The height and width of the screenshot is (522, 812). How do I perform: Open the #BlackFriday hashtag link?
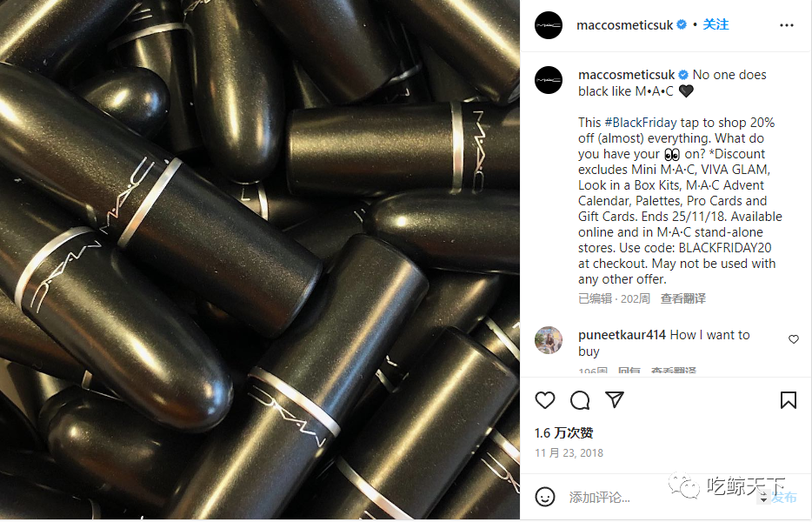coord(641,123)
